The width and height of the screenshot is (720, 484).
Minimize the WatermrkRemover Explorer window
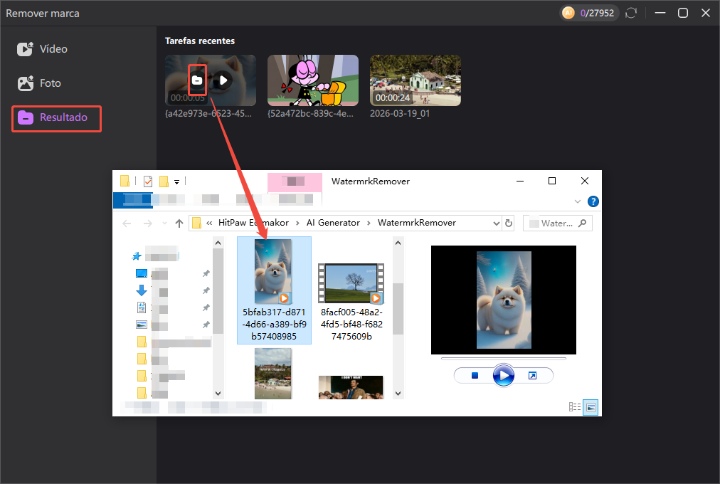(520, 181)
